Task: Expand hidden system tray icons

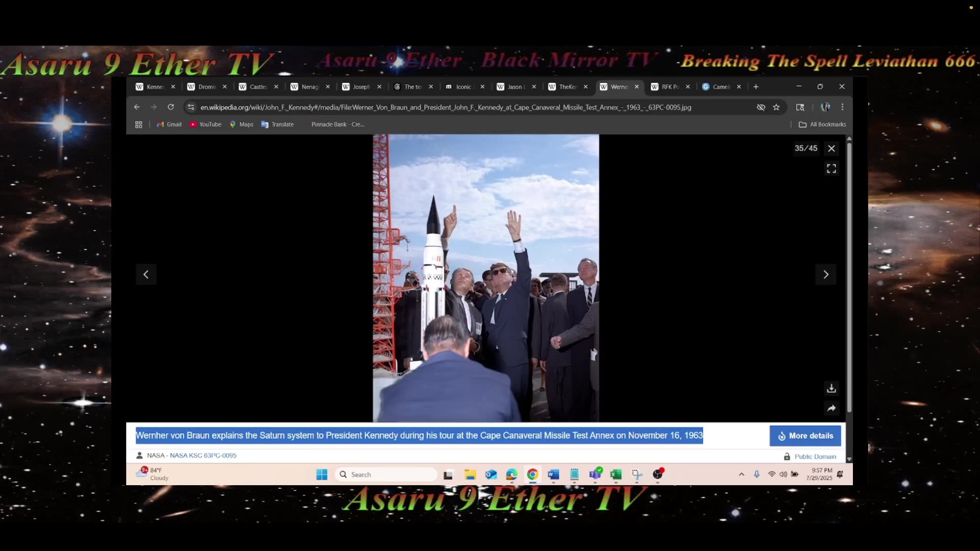Action: pyautogui.click(x=741, y=474)
